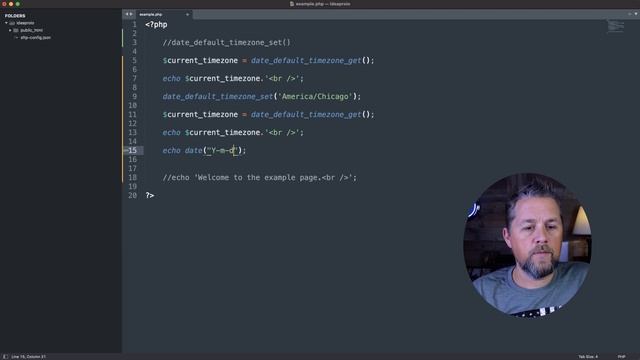Click line number 9 in gutter
The image size is (640, 360).
pyautogui.click(x=134, y=97)
